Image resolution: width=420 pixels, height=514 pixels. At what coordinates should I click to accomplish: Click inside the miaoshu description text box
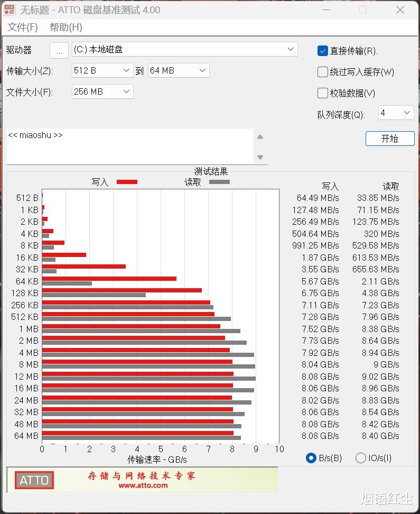pos(130,146)
